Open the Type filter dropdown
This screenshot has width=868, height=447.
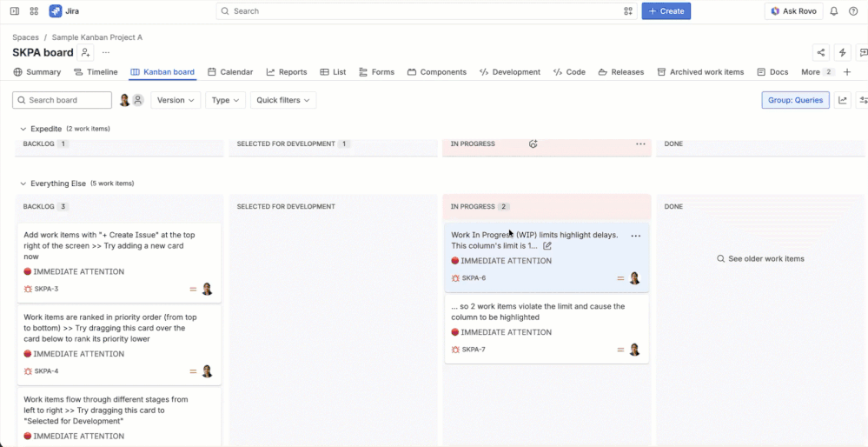click(x=225, y=100)
